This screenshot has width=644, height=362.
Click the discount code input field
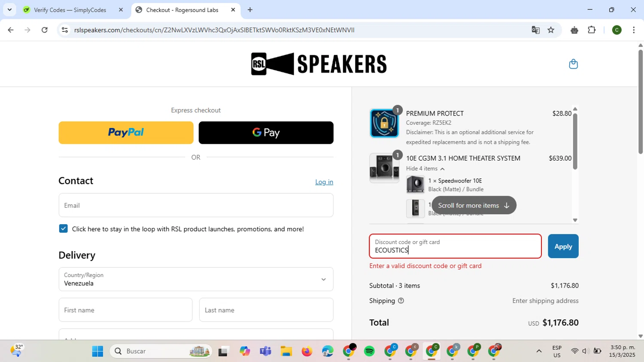455,246
